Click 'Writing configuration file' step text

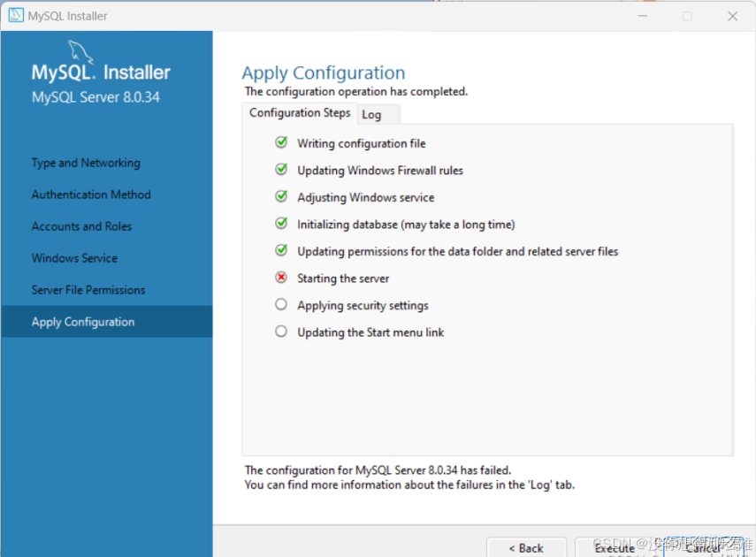pos(361,143)
